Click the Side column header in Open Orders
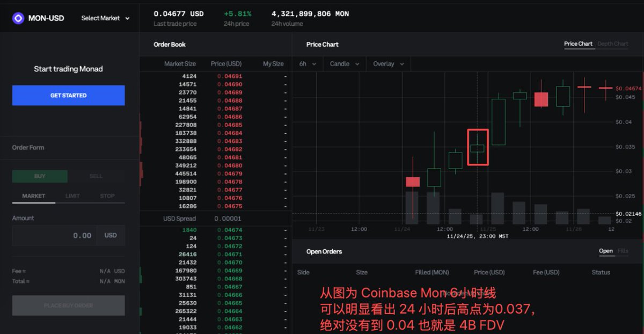 [303, 272]
